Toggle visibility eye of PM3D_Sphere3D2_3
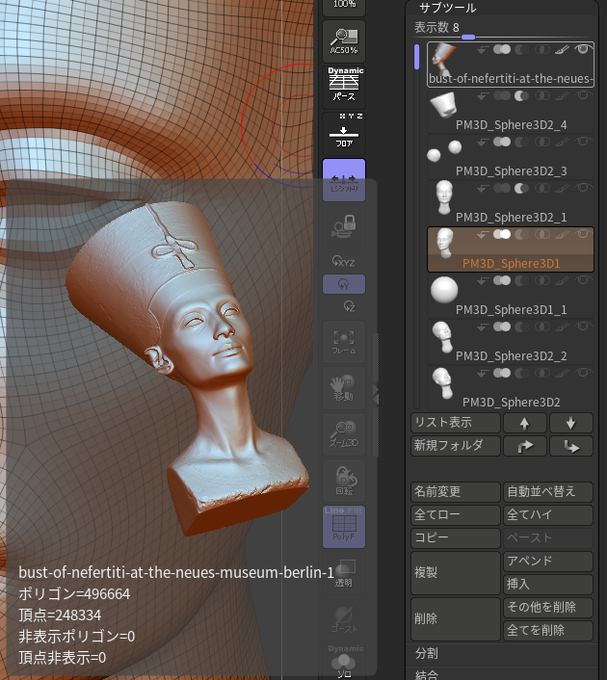The width and height of the screenshot is (607, 680). tap(584, 141)
